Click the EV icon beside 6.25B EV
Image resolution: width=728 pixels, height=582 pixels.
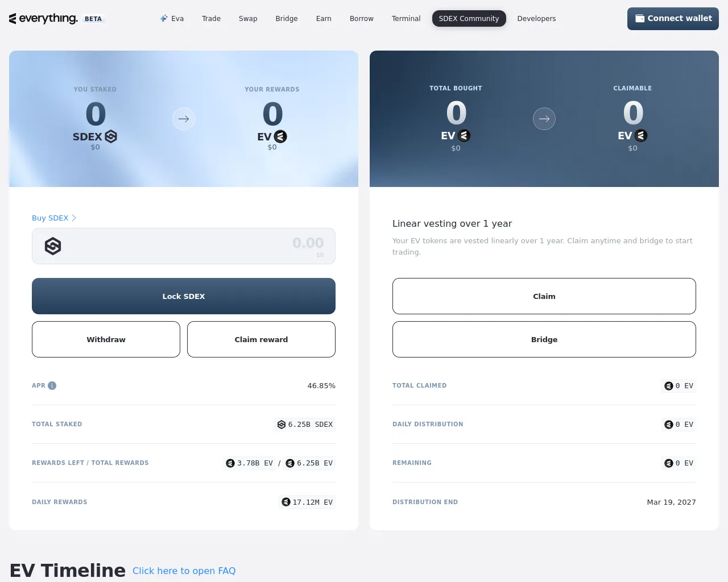290,463
